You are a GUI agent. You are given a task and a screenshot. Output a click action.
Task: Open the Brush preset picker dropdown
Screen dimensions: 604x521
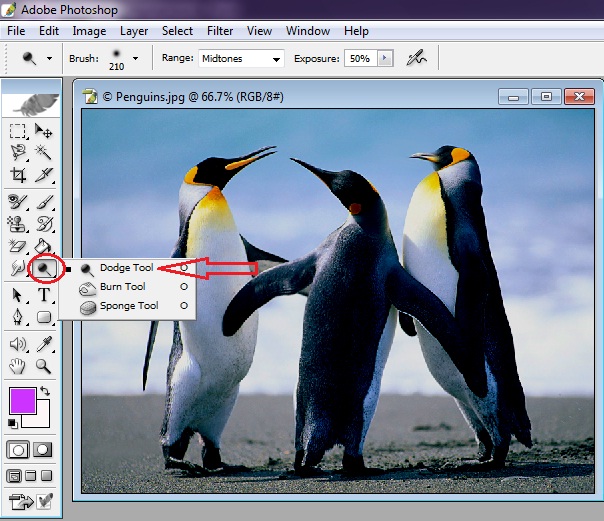click(135, 59)
